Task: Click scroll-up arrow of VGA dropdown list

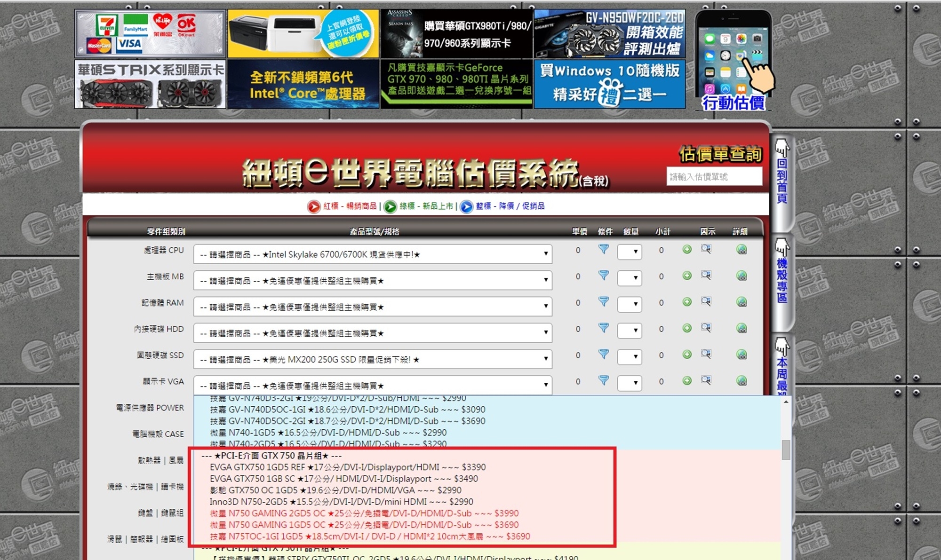Action: (x=786, y=402)
